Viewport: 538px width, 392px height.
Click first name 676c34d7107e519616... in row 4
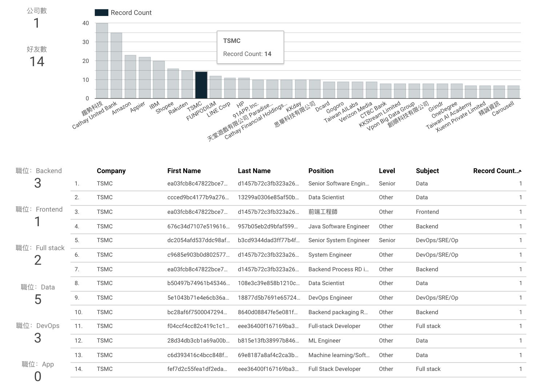tap(198, 227)
